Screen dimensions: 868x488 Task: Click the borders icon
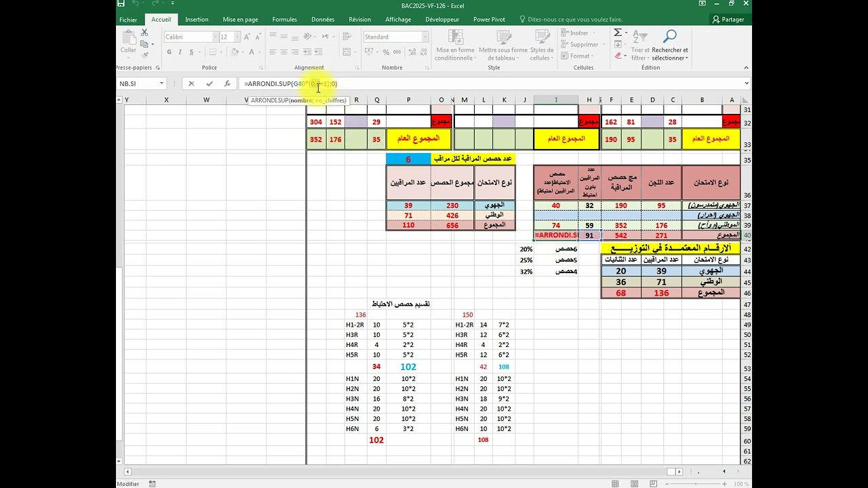[213, 52]
